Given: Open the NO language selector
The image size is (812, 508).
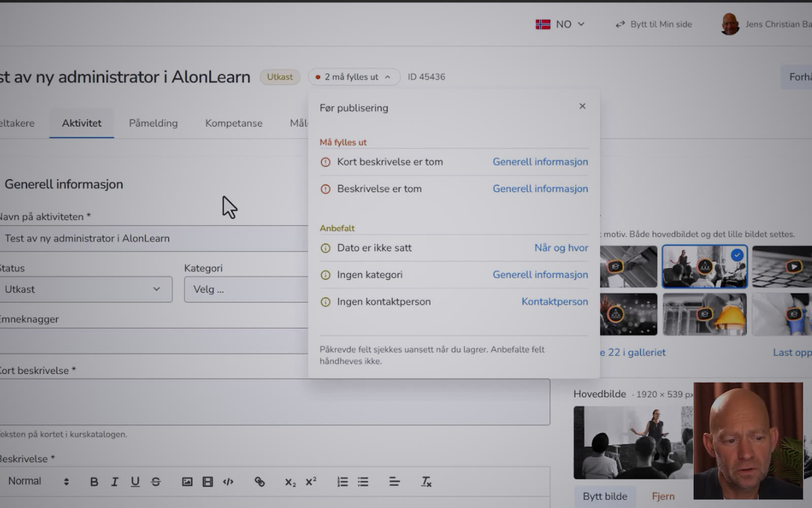Looking at the screenshot, I should click(x=560, y=24).
